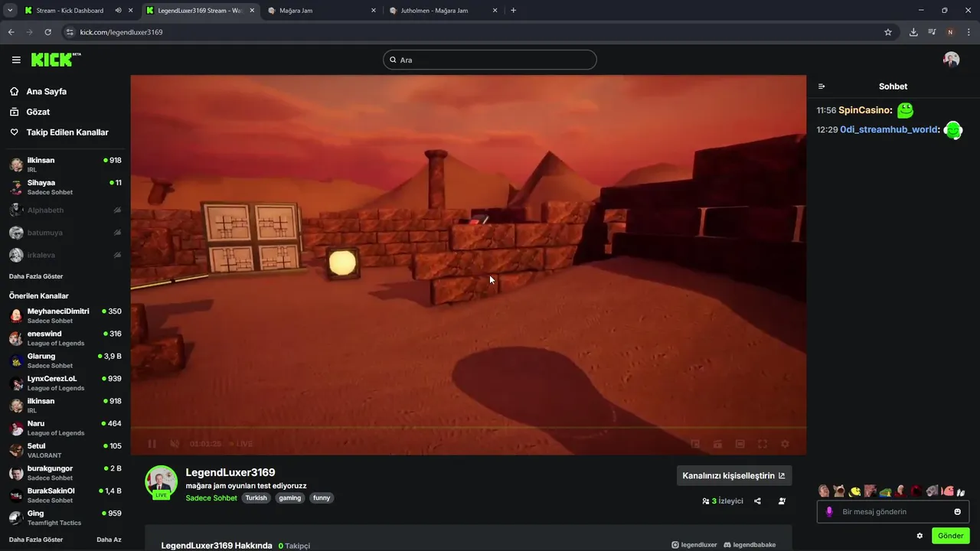The width and height of the screenshot is (980, 551).
Task: Open the legendbabake Discord link
Action: pyautogui.click(x=750, y=545)
